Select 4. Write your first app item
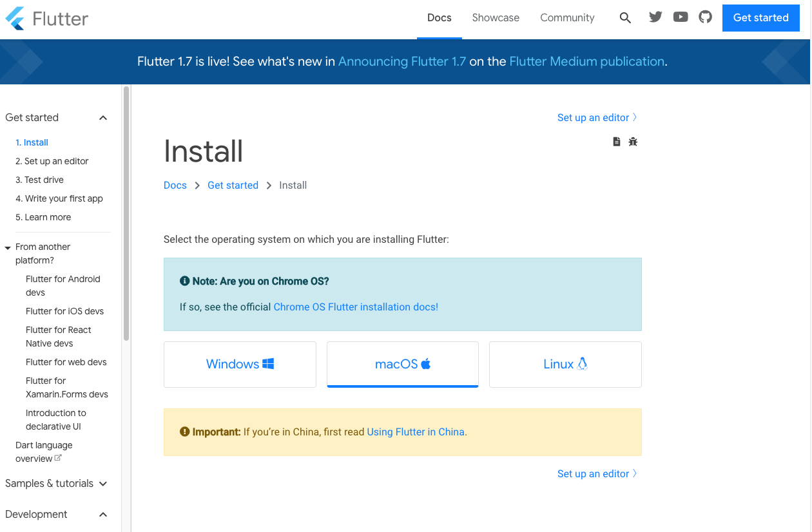 pos(59,199)
